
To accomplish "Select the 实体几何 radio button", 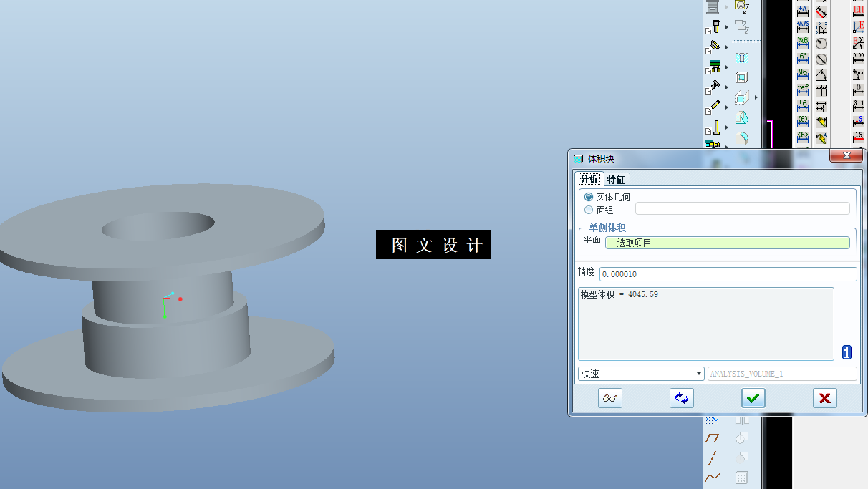I will pos(589,197).
